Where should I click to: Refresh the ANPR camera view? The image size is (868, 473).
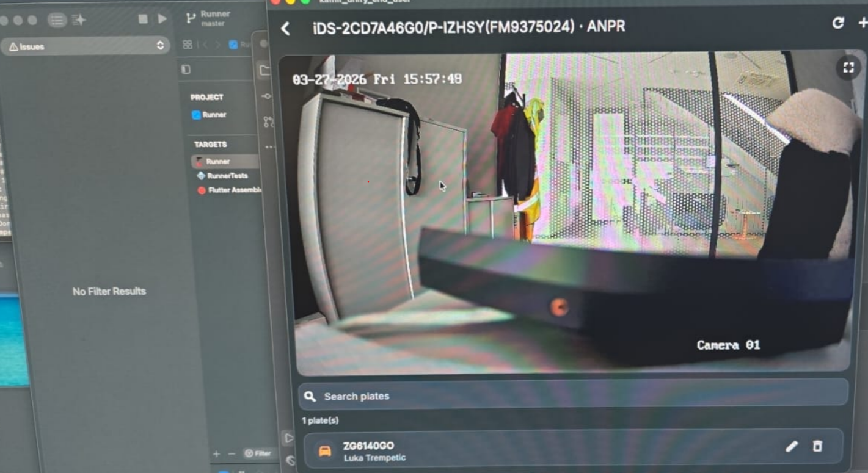(838, 23)
